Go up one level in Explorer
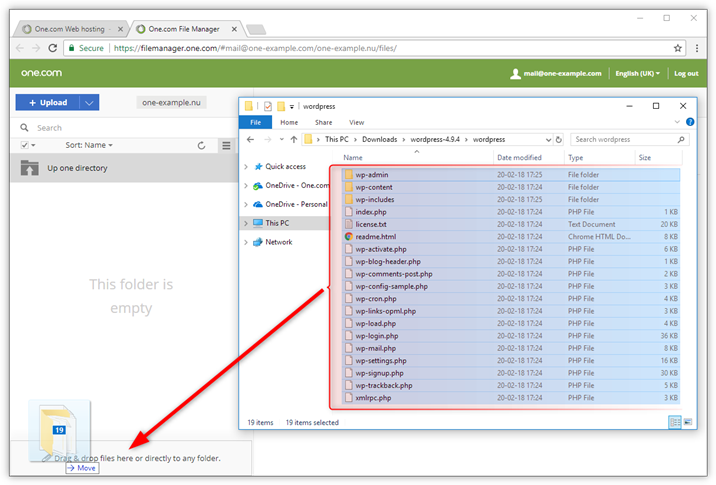Screen dimensions: 716x485 coord(294,139)
